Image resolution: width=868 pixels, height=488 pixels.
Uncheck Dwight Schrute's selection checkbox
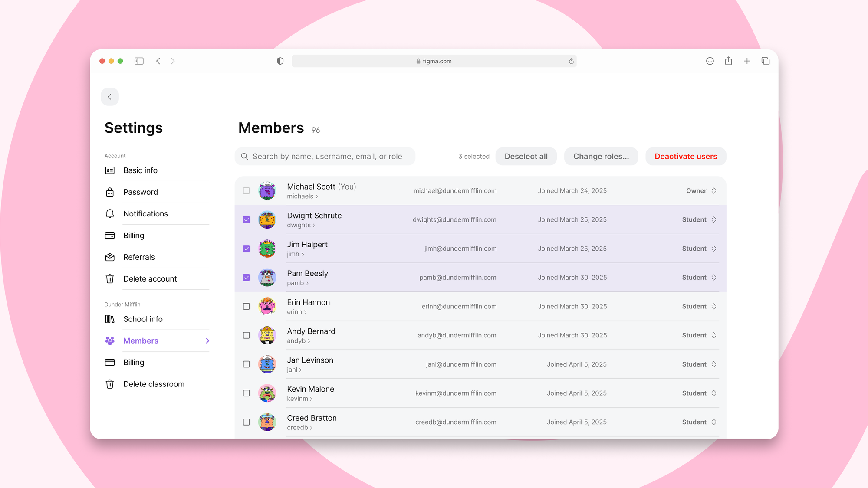(x=246, y=219)
